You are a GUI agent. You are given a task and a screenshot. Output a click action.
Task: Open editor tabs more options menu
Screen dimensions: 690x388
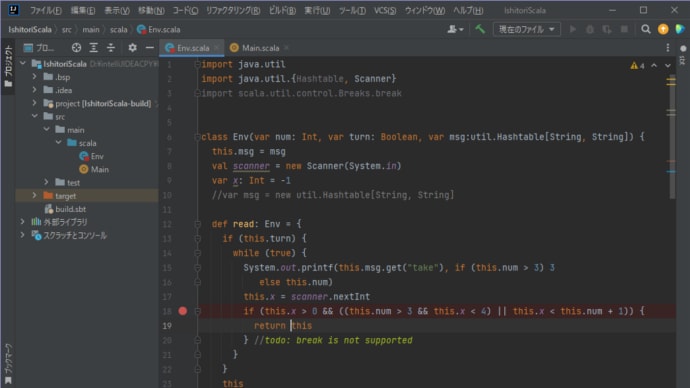pyautogui.click(x=668, y=48)
